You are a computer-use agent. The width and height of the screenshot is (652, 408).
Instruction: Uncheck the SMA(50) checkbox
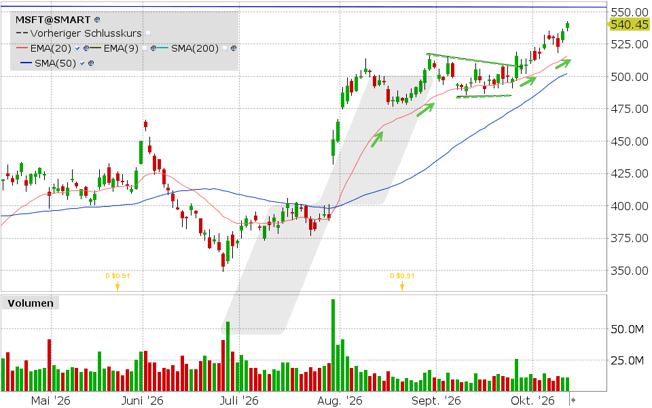coord(82,64)
